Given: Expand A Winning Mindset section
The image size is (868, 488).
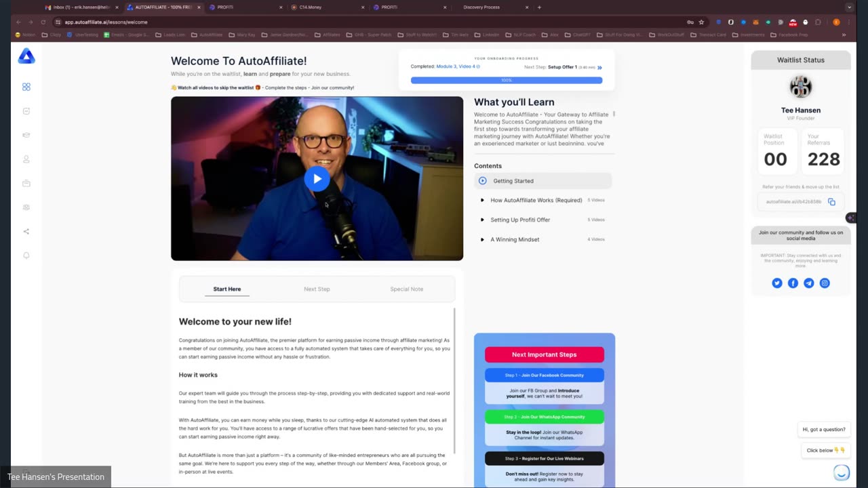Looking at the screenshot, I should [x=543, y=239].
